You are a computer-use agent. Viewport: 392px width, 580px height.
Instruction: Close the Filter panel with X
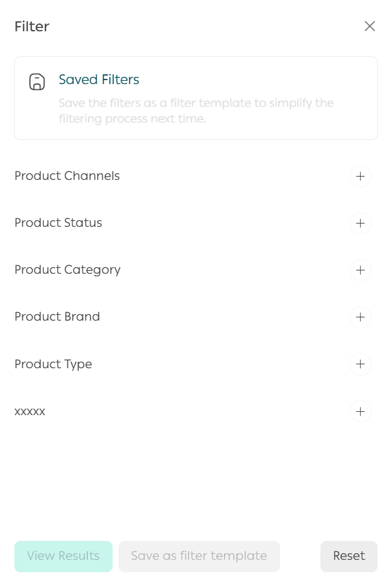point(370,26)
